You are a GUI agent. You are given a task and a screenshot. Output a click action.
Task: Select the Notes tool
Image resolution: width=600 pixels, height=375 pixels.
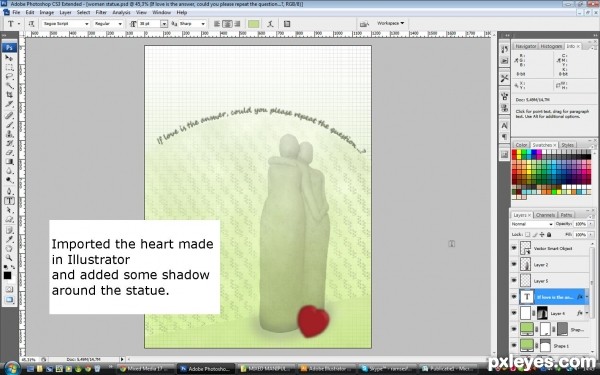tap(9, 230)
